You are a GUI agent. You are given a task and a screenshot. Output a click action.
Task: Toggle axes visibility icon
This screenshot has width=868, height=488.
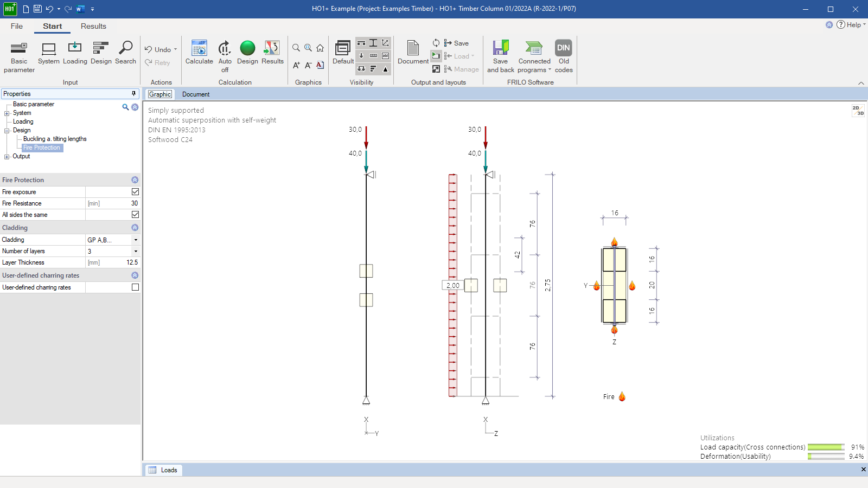(x=385, y=43)
